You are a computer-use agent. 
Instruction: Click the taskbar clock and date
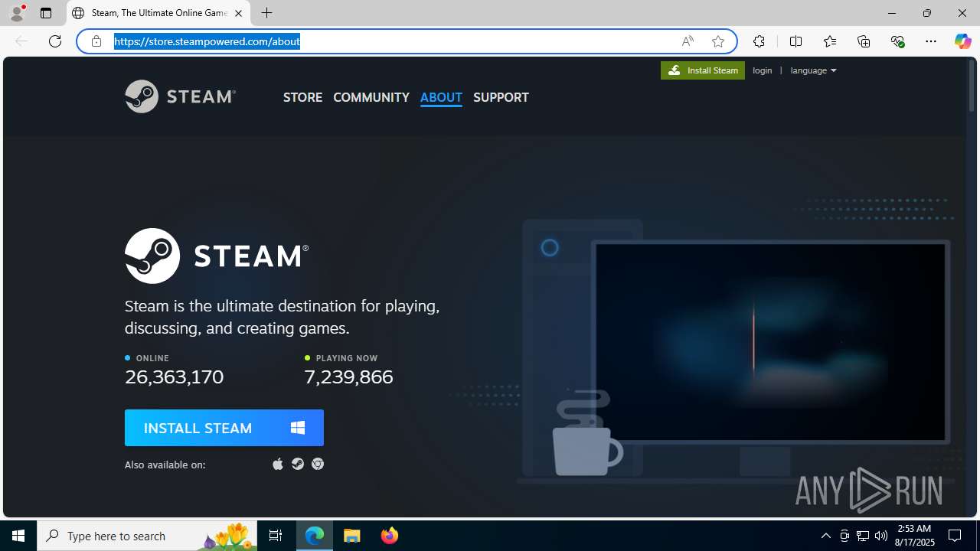point(915,536)
